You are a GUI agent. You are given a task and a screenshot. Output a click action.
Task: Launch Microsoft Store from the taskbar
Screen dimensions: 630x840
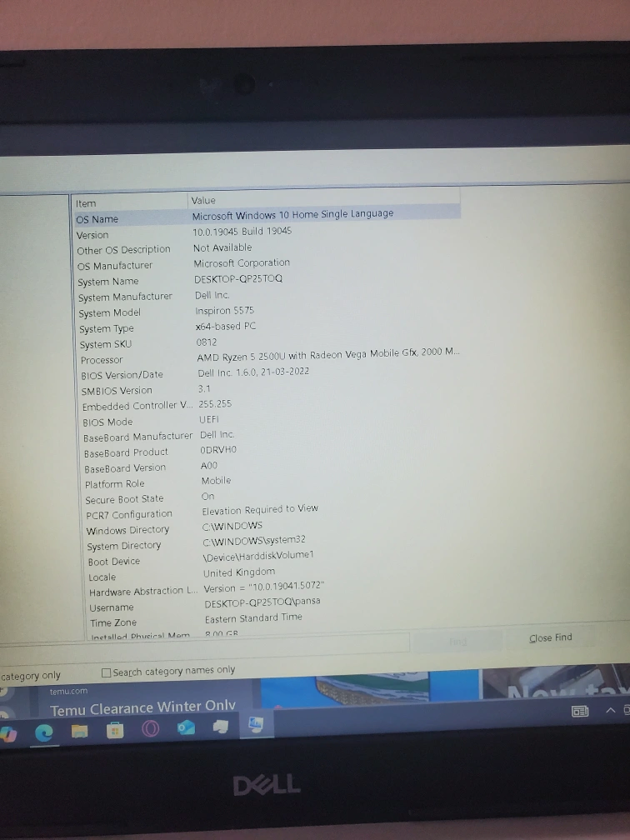pos(115,730)
